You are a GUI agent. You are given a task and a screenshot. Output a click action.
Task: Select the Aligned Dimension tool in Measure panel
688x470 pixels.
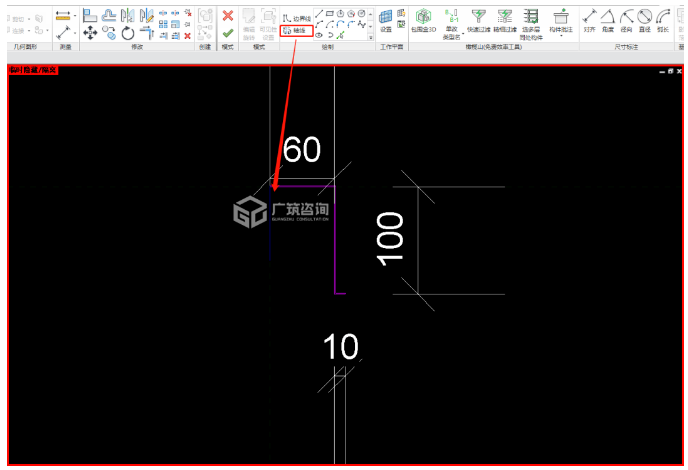pos(63,32)
